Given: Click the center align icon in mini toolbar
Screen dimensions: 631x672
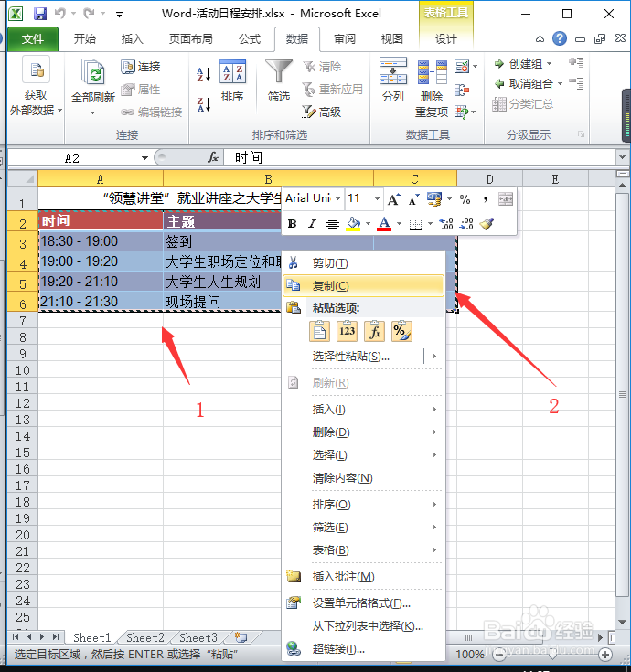Looking at the screenshot, I should click(x=333, y=223).
